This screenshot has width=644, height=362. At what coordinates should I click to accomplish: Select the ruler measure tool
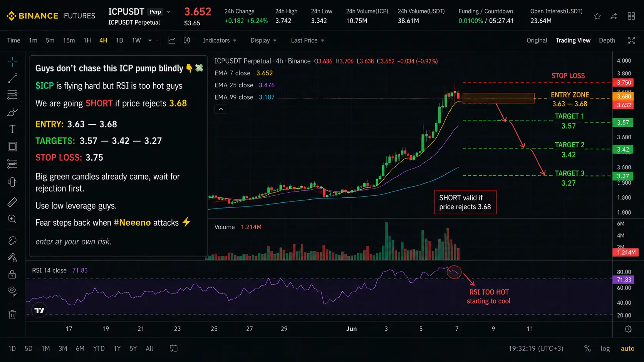tap(12, 202)
